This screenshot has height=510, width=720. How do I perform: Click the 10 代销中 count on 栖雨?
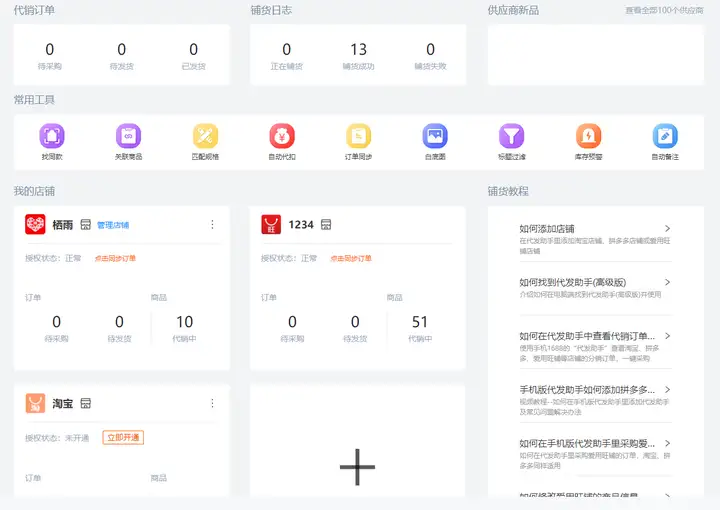(x=185, y=322)
